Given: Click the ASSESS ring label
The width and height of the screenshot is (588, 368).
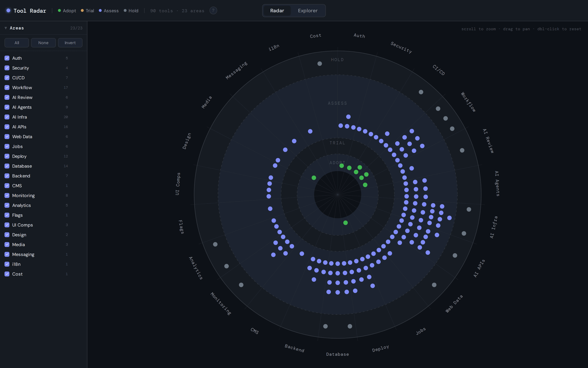Looking at the screenshot, I should point(337,103).
